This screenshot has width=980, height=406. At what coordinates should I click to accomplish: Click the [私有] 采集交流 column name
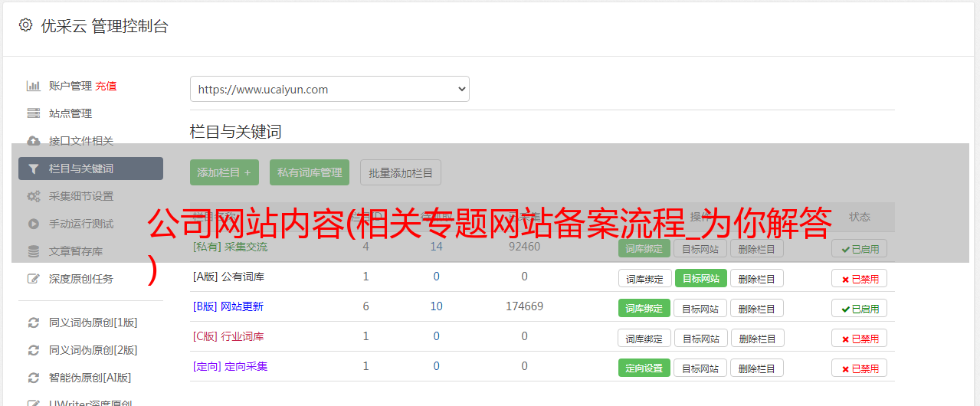pos(230,247)
